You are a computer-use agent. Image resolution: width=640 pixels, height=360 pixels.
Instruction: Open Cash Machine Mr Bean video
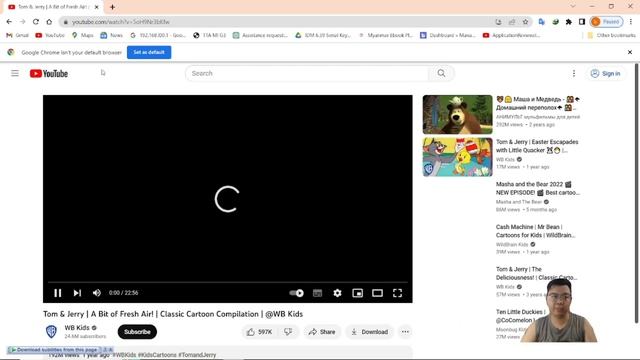pyautogui.click(x=536, y=231)
